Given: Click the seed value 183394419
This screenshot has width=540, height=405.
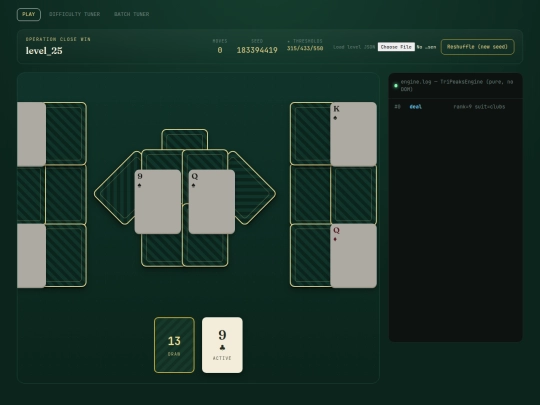Looking at the screenshot, I should pos(257,50).
